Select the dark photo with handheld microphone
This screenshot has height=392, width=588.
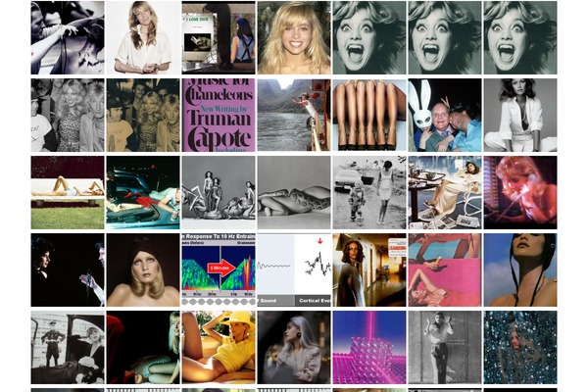[68, 270]
